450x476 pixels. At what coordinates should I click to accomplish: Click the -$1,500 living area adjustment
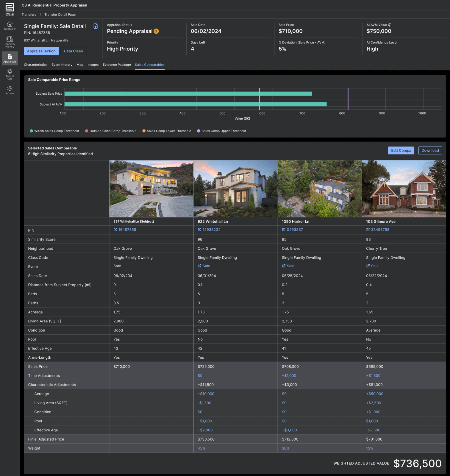[204, 403]
